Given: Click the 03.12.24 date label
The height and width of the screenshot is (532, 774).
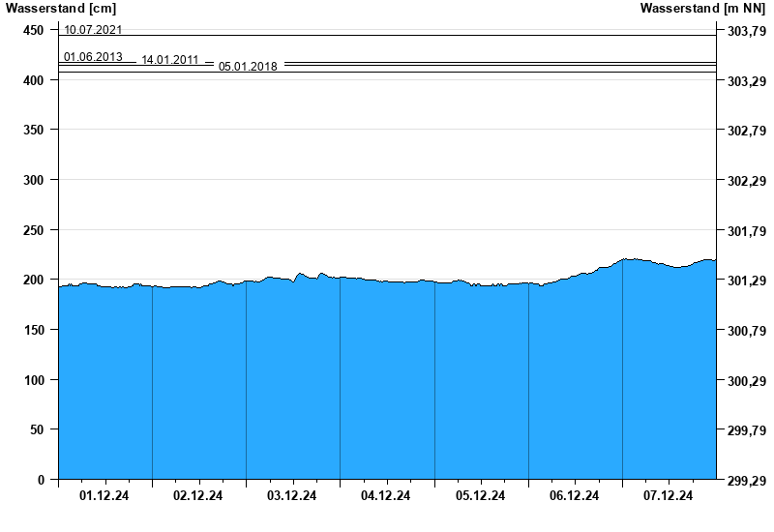Looking at the screenshot, I should coord(292,496).
